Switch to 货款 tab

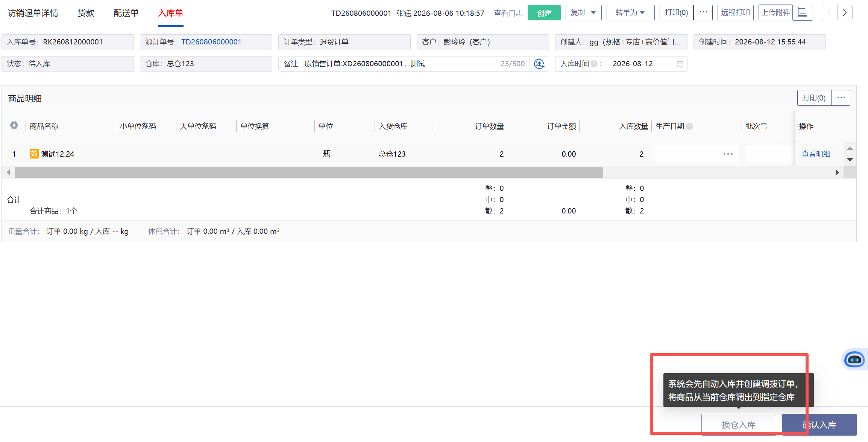coord(86,13)
